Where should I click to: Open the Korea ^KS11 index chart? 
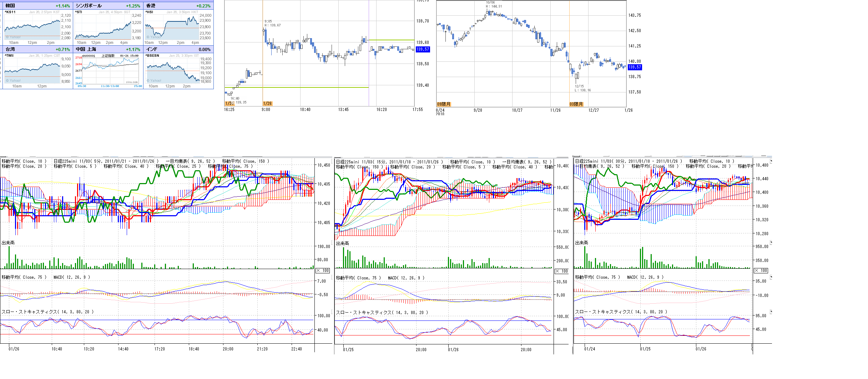click(32, 27)
